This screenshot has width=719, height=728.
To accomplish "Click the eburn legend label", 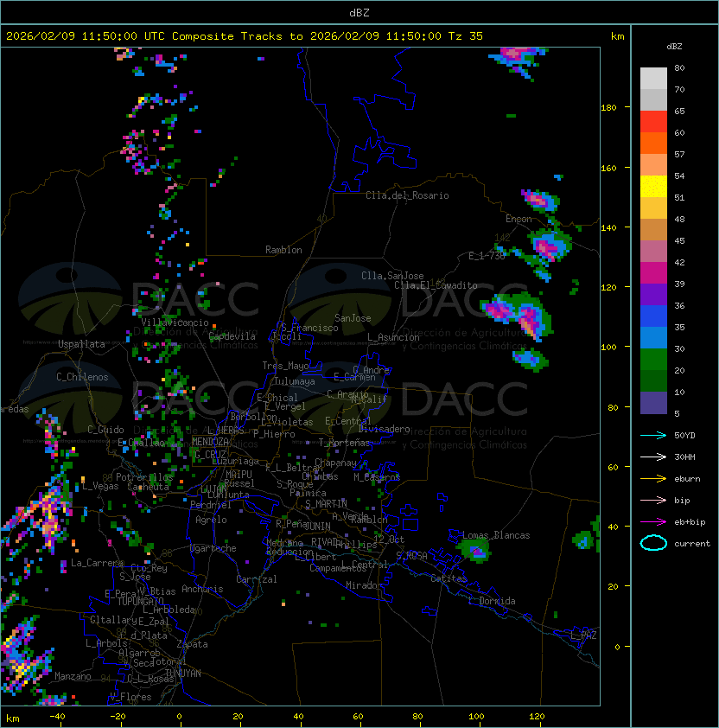I will pos(687,479).
